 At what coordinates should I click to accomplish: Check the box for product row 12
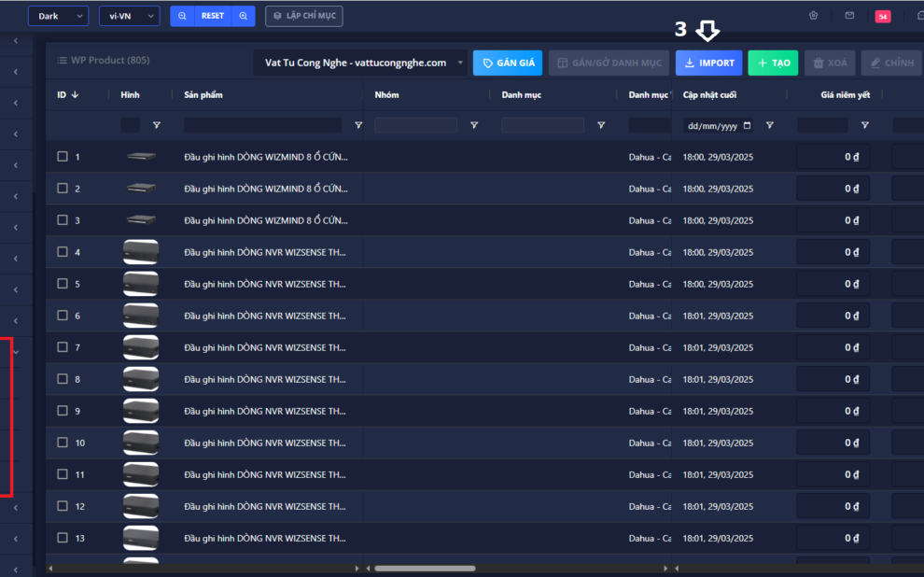[63, 506]
